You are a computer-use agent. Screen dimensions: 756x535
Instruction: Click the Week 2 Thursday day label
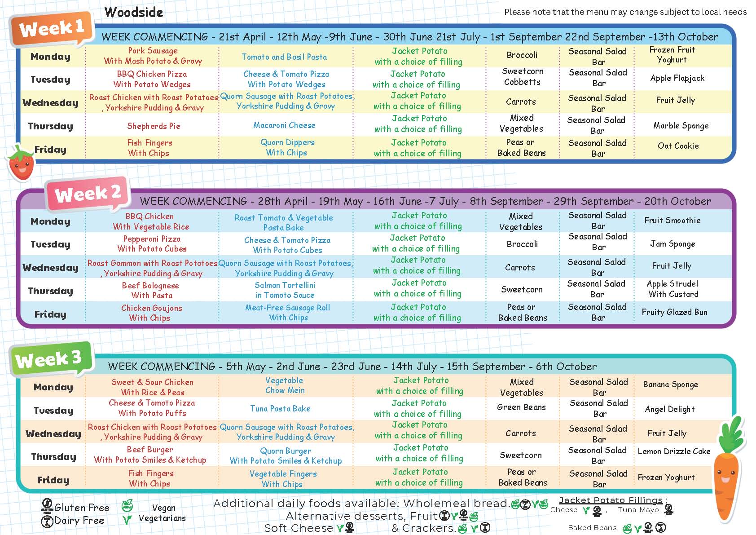point(50,291)
